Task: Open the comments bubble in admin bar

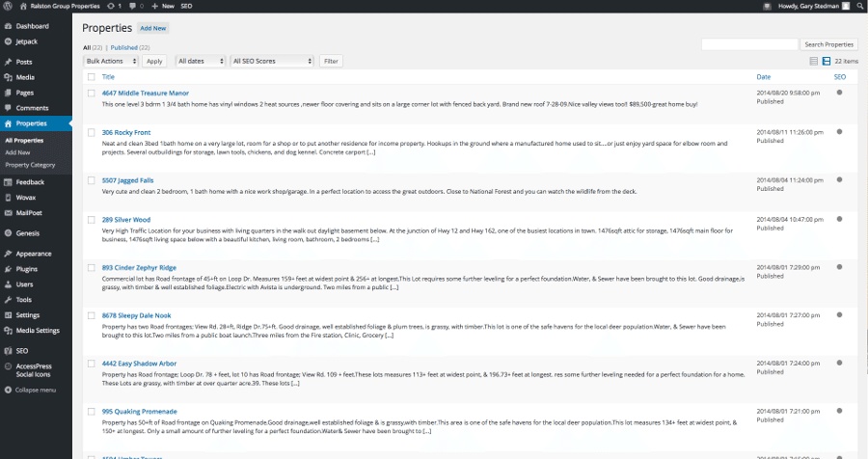Action: (132, 6)
